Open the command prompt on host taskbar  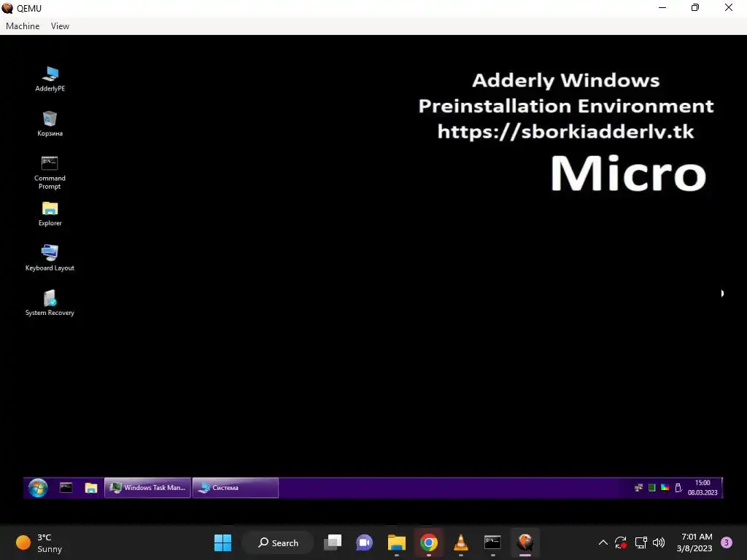[492, 542]
